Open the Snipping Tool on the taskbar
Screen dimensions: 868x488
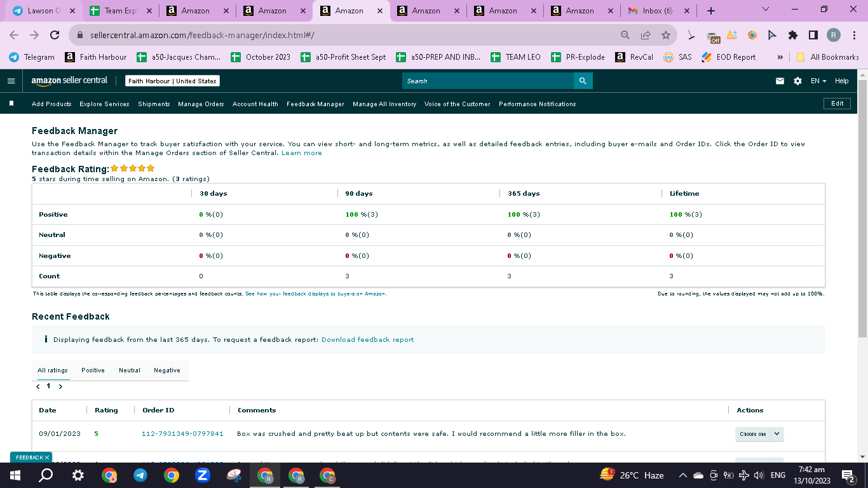coord(234,475)
